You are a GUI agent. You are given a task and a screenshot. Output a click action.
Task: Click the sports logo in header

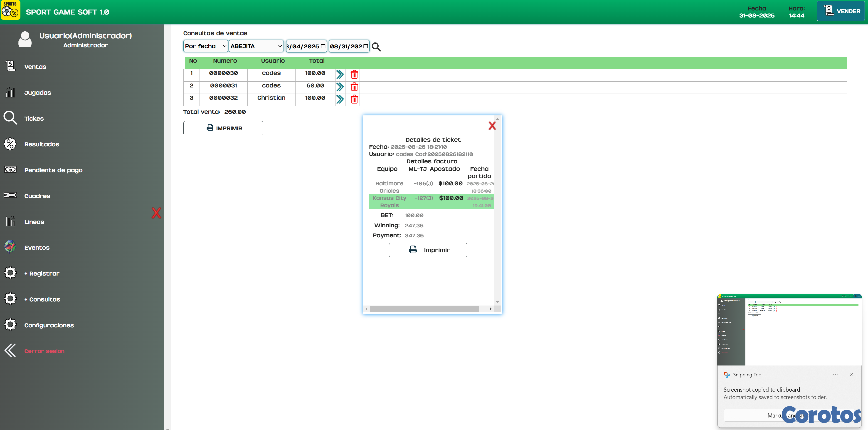click(x=10, y=10)
